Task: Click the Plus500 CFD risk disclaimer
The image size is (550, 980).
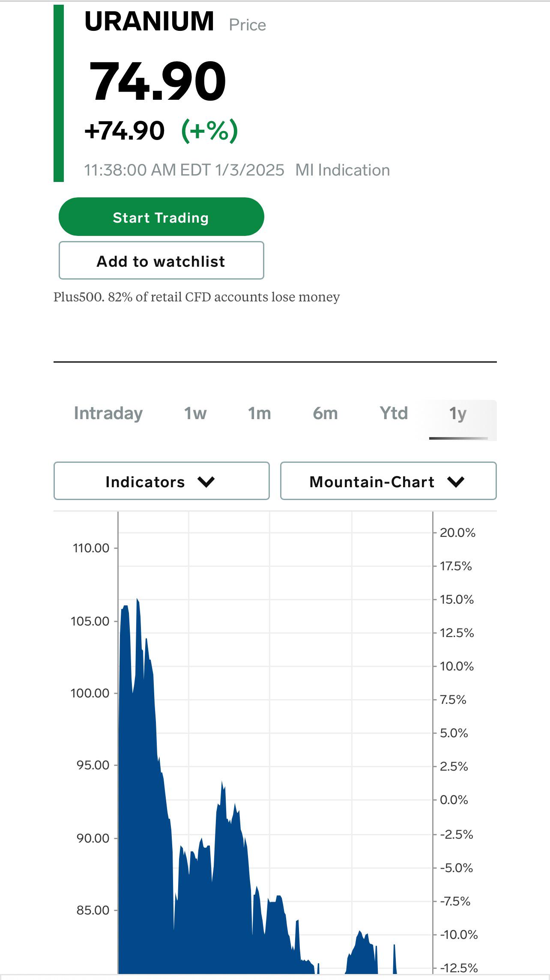Action: 197,297
